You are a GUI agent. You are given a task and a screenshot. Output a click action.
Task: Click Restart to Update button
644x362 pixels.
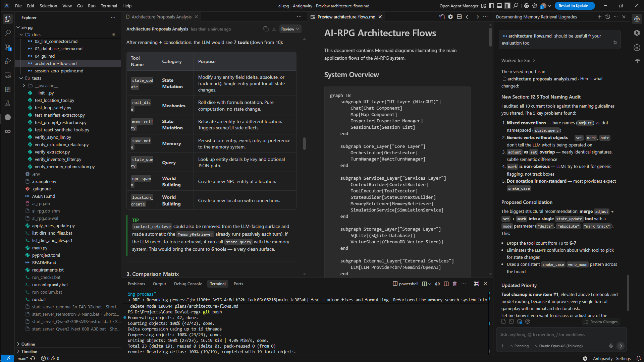pyautogui.click(x=575, y=6)
